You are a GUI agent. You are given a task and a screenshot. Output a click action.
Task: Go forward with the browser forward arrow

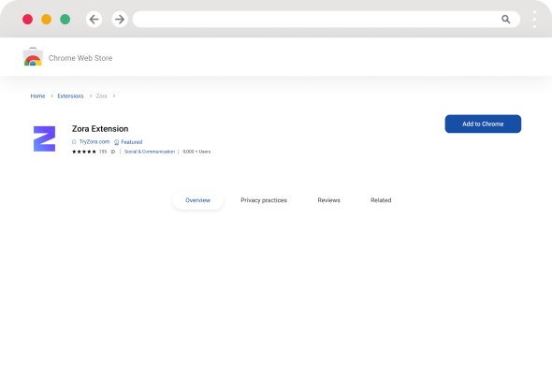tap(120, 19)
